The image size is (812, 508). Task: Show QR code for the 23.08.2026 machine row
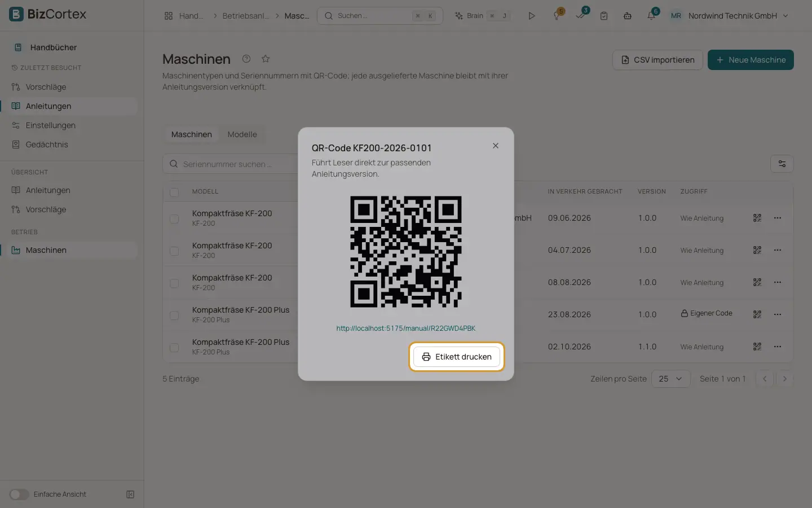click(x=757, y=314)
